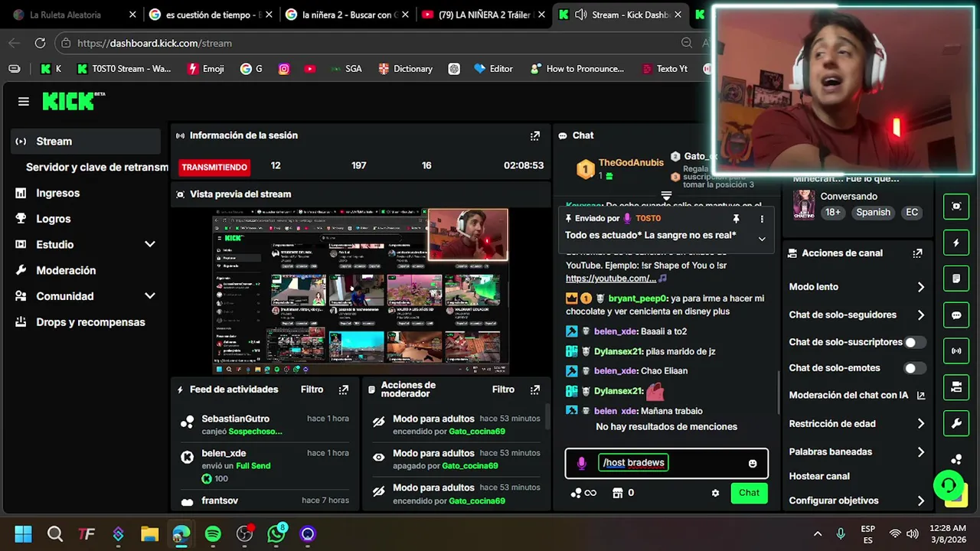Toggle Chat de solo-emotes switch
The image size is (980, 551).
click(x=914, y=368)
